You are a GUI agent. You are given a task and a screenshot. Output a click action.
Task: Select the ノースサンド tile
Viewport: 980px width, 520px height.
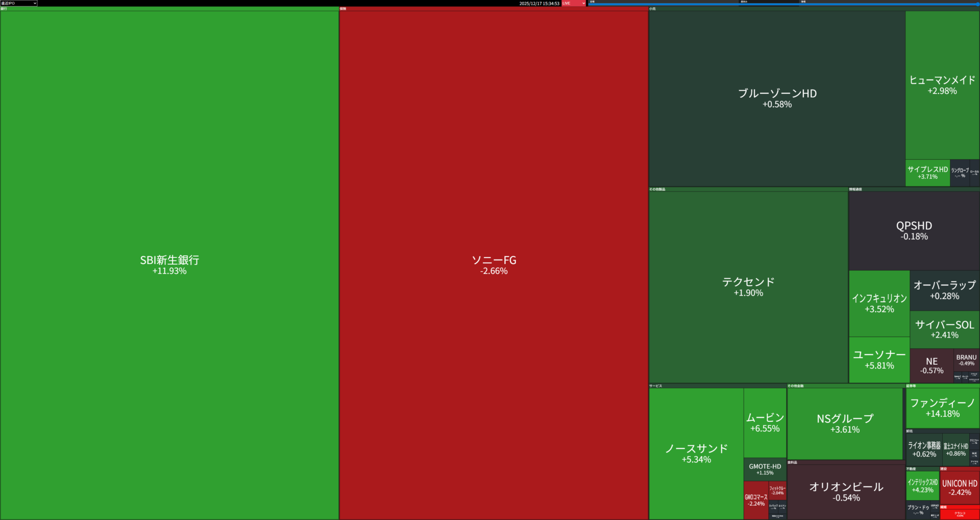[696, 454]
